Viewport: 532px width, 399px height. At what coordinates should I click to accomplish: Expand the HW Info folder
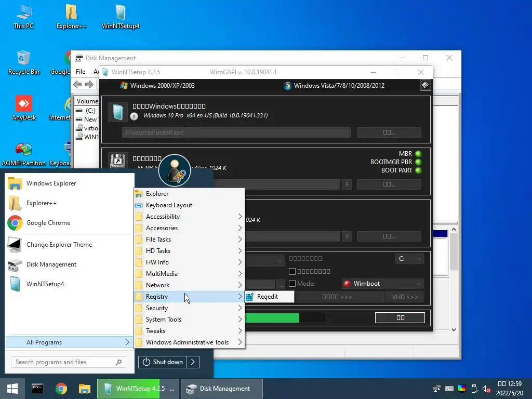pos(189,262)
